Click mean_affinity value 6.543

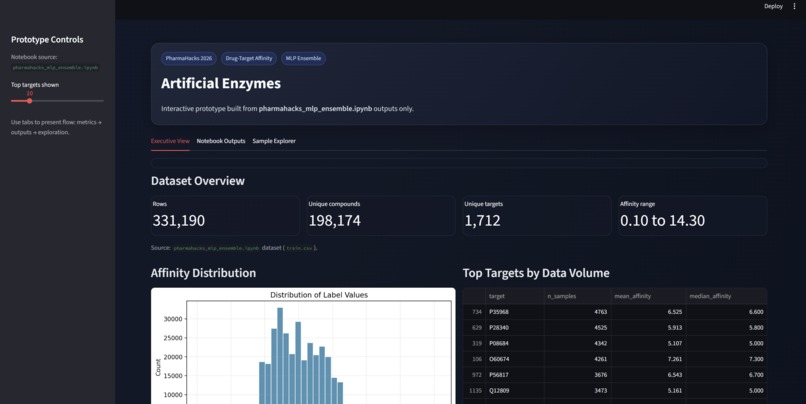(648, 375)
